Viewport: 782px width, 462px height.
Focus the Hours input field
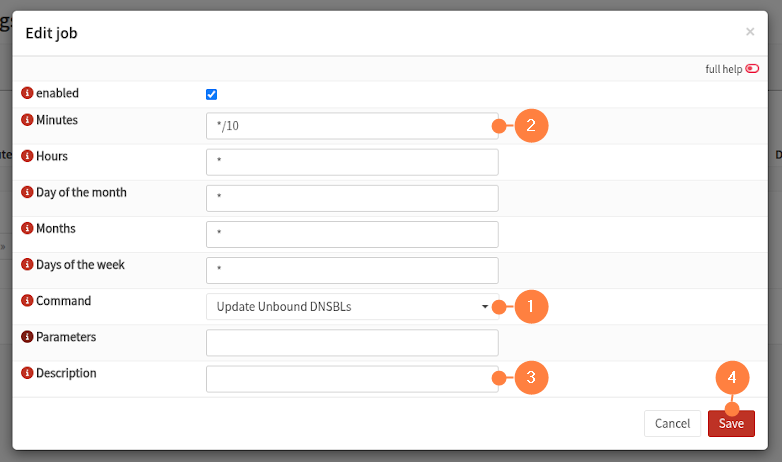[x=351, y=162]
